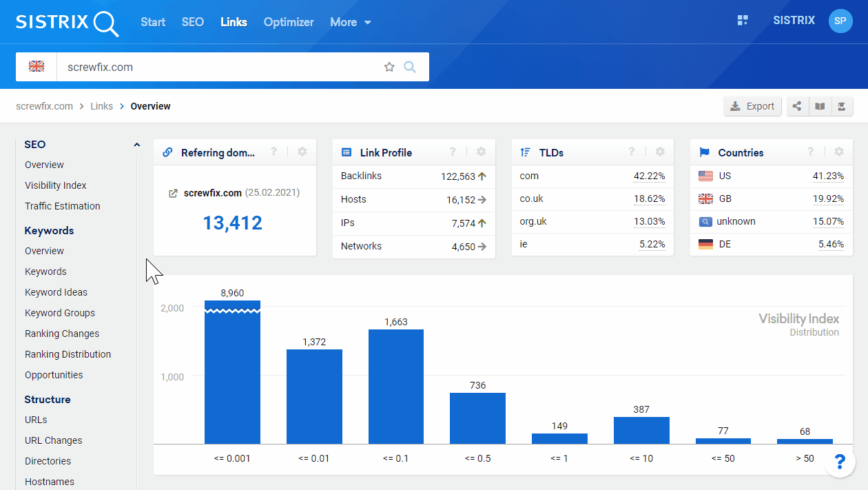Open Directories in sidebar
This screenshot has height=490, width=868.
point(48,461)
